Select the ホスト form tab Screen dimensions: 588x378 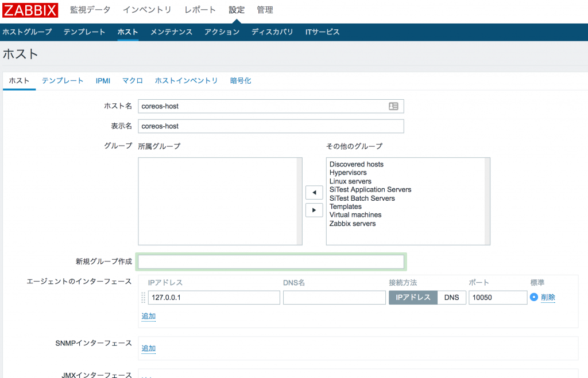[x=19, y=81]
